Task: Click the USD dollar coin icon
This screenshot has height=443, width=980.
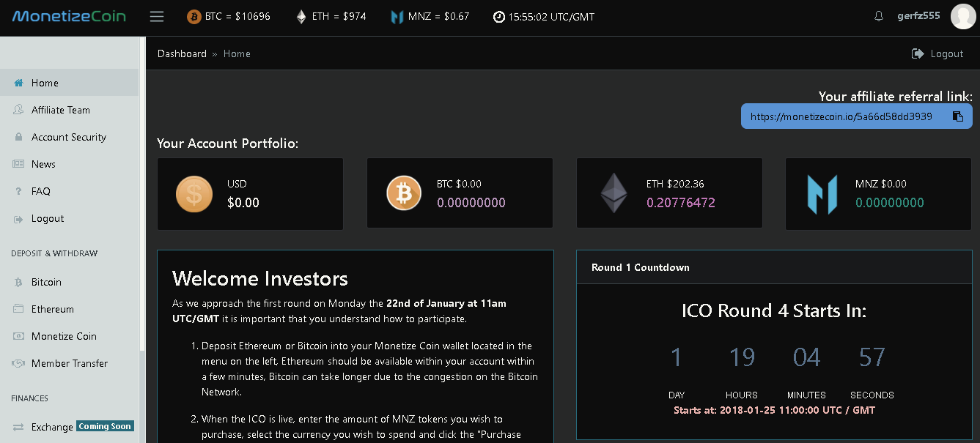Action: (194, 194)
